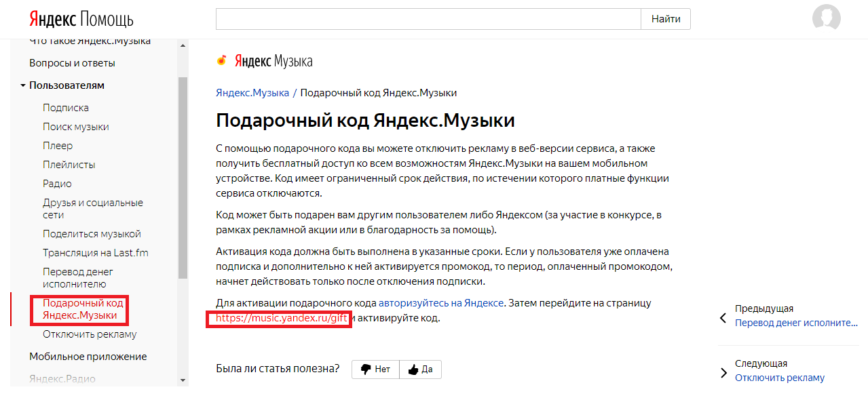This screenshot has height=419, width=868.
Task: Click the previous article left chevron
Action: pos(723,317)
